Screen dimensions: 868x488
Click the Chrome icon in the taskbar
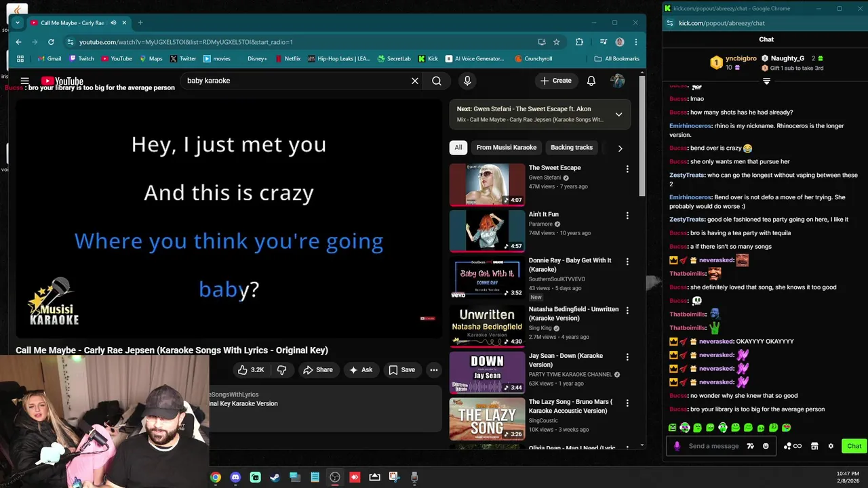(216, 477)
